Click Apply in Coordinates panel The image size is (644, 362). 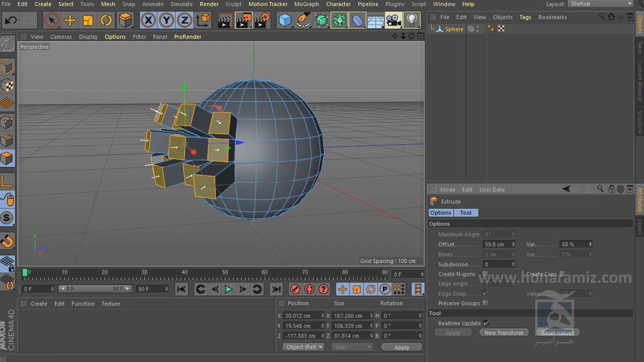click(x=401, y=347)
